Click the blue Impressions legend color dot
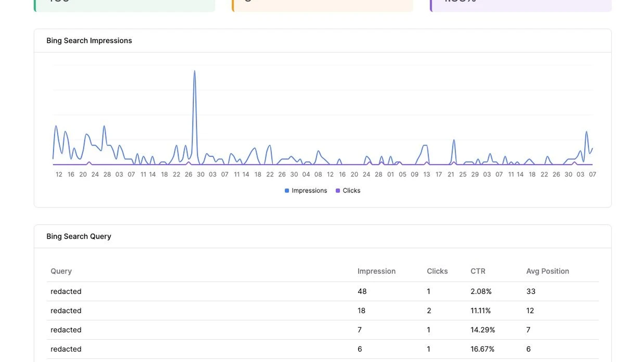This screenshot has width=644, height=362. pyautogui.click(x=287, y=191)
